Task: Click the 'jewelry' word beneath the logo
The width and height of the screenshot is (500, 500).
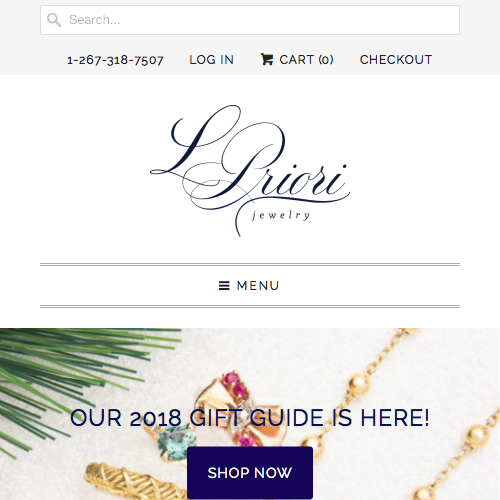Action: tap(281, 216)
